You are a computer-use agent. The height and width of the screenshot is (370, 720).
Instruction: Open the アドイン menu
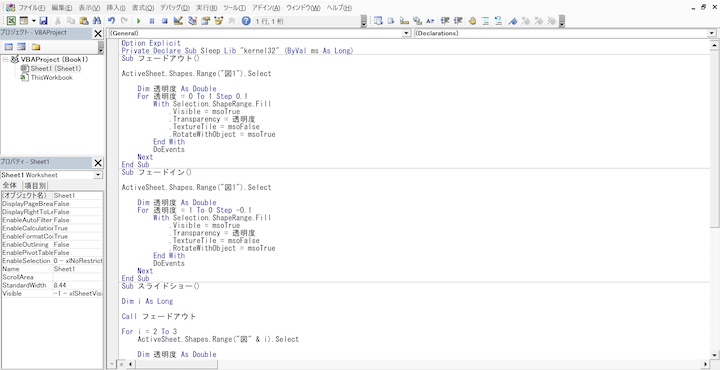tap(266, 8)
